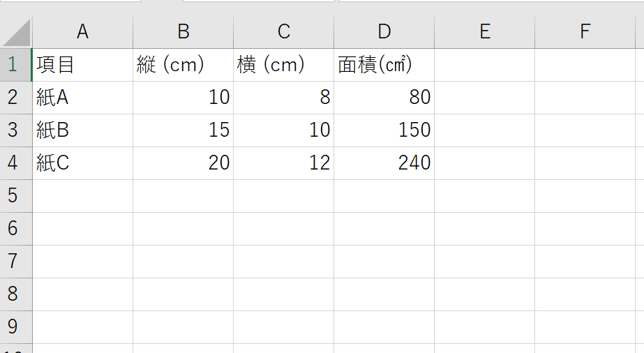Click the 面積(cm²) header cell
This screenshot has height=353, width=644.
point(384,65)
